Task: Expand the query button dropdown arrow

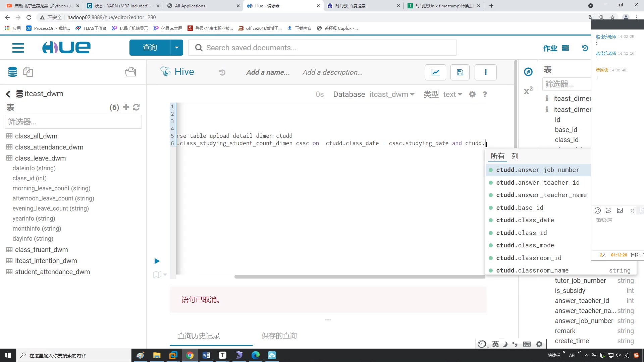Action: coord(176,48)
